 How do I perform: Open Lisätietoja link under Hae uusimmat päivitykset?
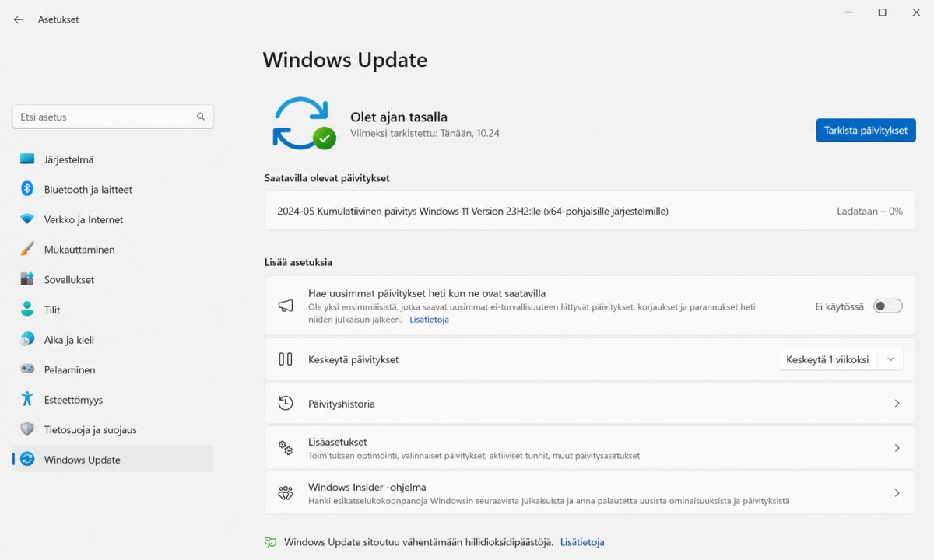click(429, 320)
